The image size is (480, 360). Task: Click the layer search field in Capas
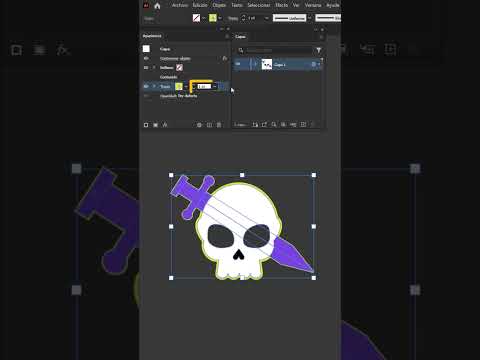click(279, 50)
